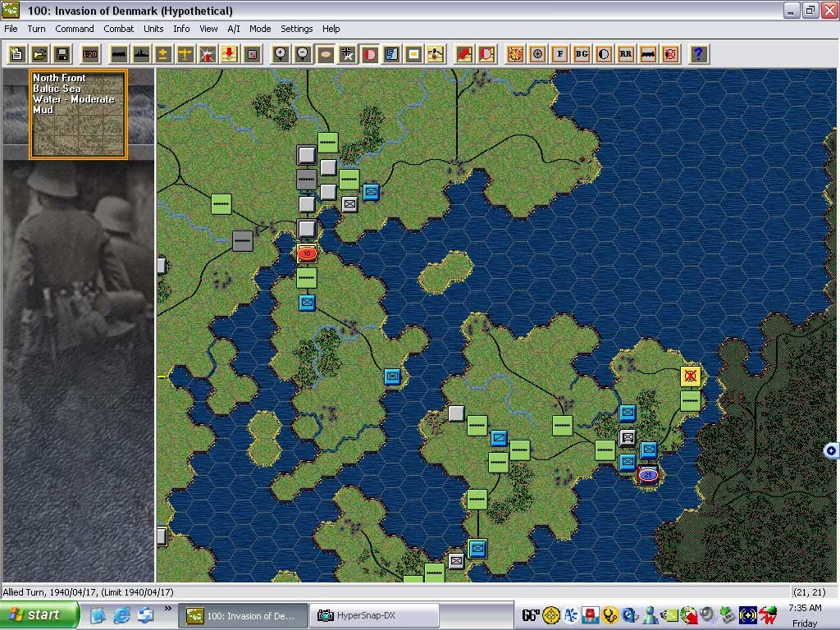The width and height of the screenshot is (840, 630).
Task: Click the yellow airplane icon
Action: point(185,54)
